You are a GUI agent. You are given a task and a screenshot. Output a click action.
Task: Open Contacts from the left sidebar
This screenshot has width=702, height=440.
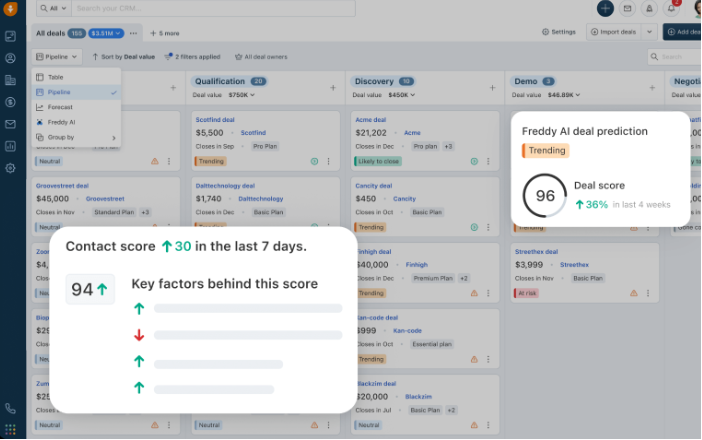pos(10,58)
